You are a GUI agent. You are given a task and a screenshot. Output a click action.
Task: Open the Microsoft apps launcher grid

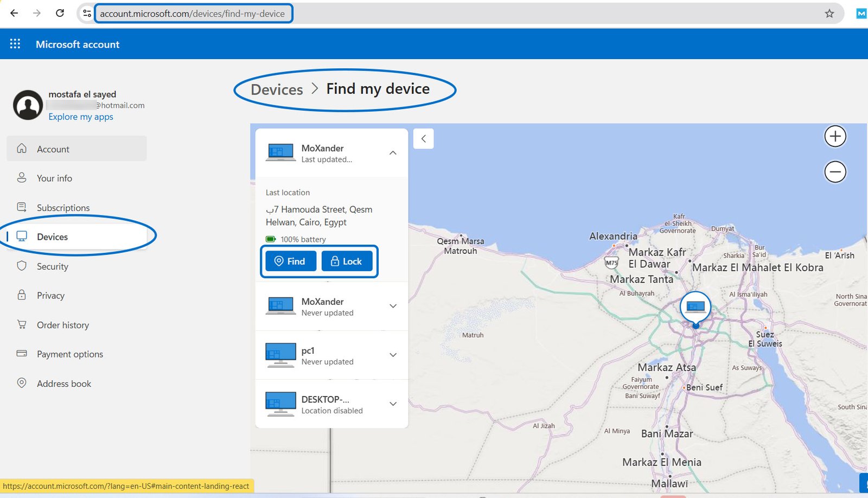pyautogui.click(x=15, y=44)
